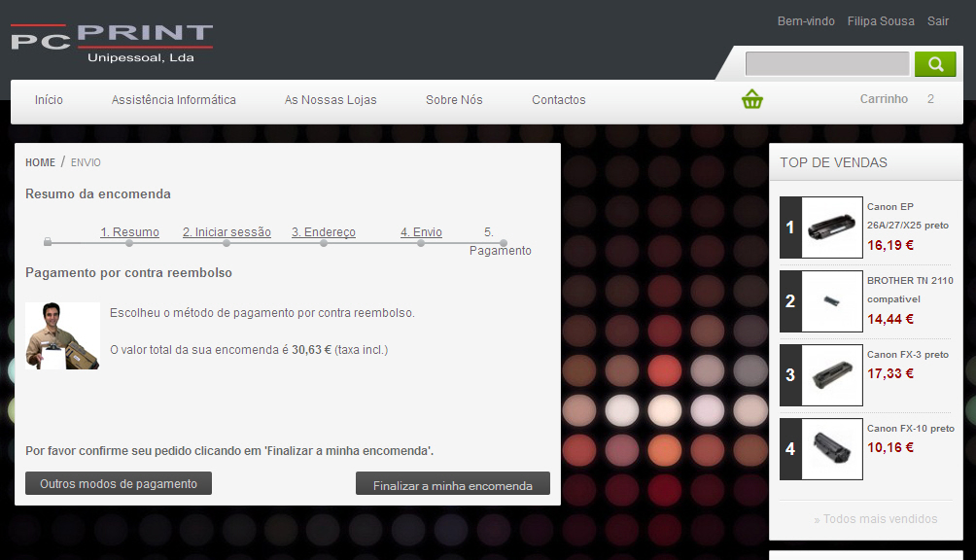
Task: Go to Início menu item
Action: pyautogui.click(x=49, y=99)
